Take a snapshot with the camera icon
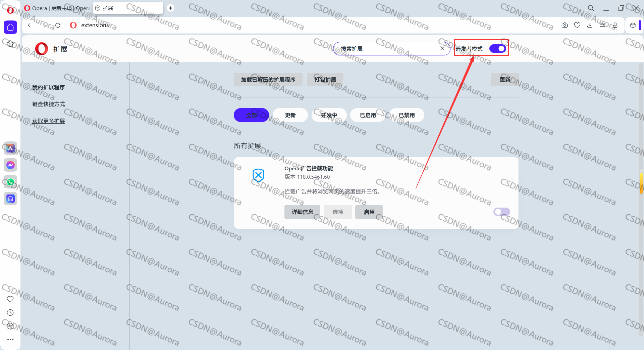Image resolution: width=644 pixels, height=350 pixels. coord(565,25)
